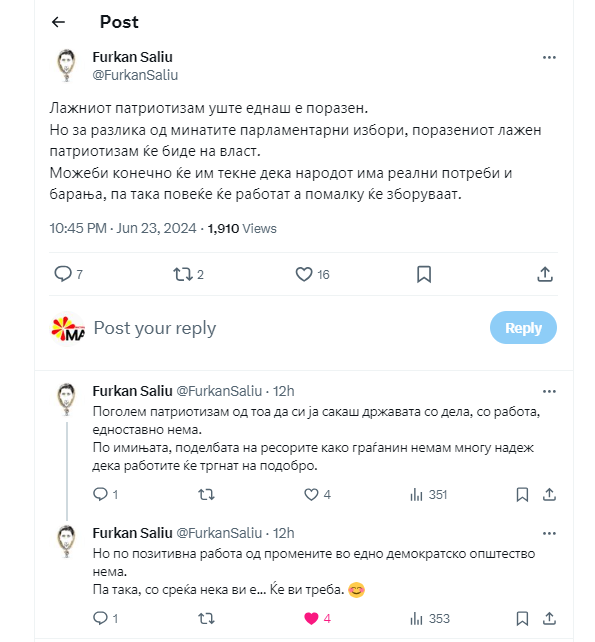This screenshot has height=642, width=595.
Task: Share the main post
Action: [x=545, y=274]
